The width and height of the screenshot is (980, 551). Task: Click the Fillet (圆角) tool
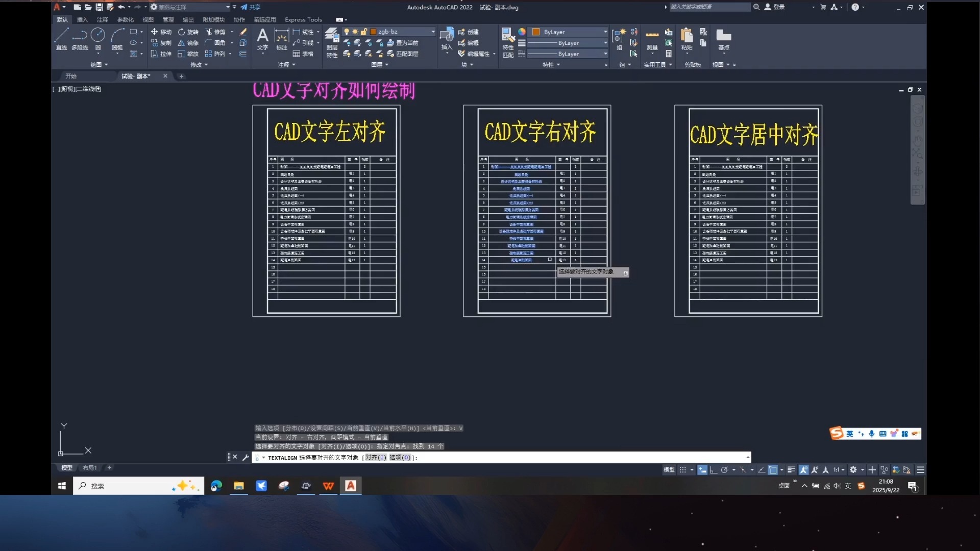click(215, 43)
